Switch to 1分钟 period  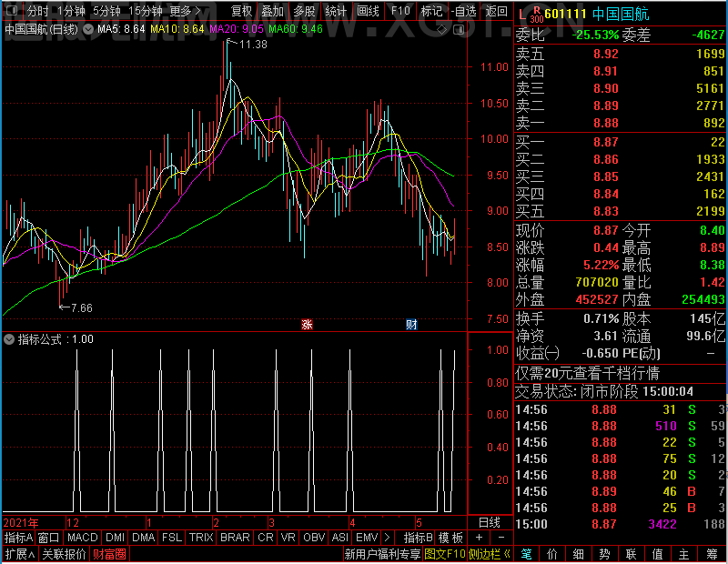72,11
